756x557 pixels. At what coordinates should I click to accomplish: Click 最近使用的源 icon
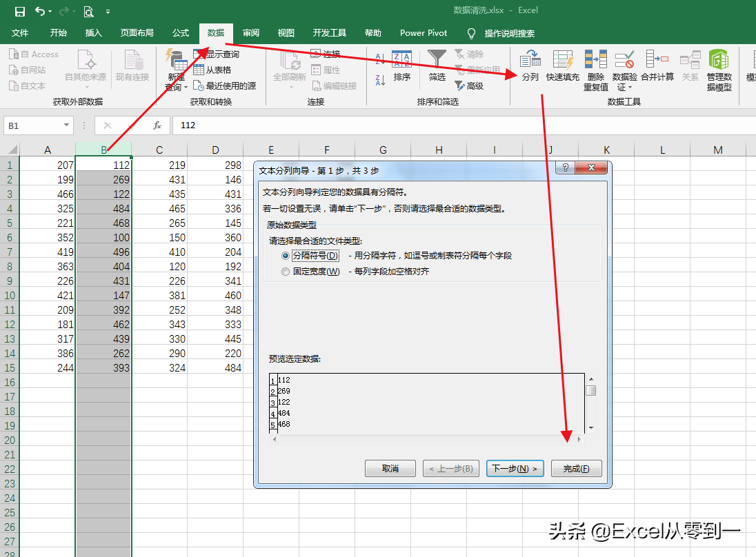[225, 85]
